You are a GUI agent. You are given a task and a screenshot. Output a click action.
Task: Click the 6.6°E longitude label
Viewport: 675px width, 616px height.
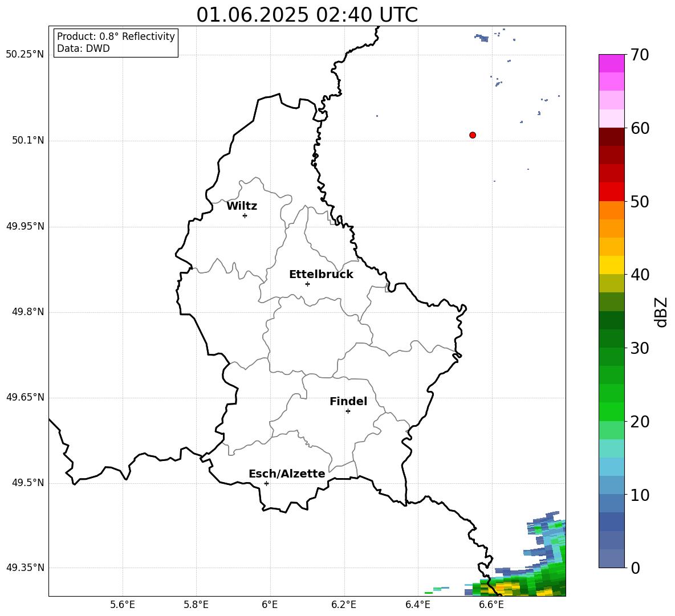pyautogui.click(x=491, y=605)
